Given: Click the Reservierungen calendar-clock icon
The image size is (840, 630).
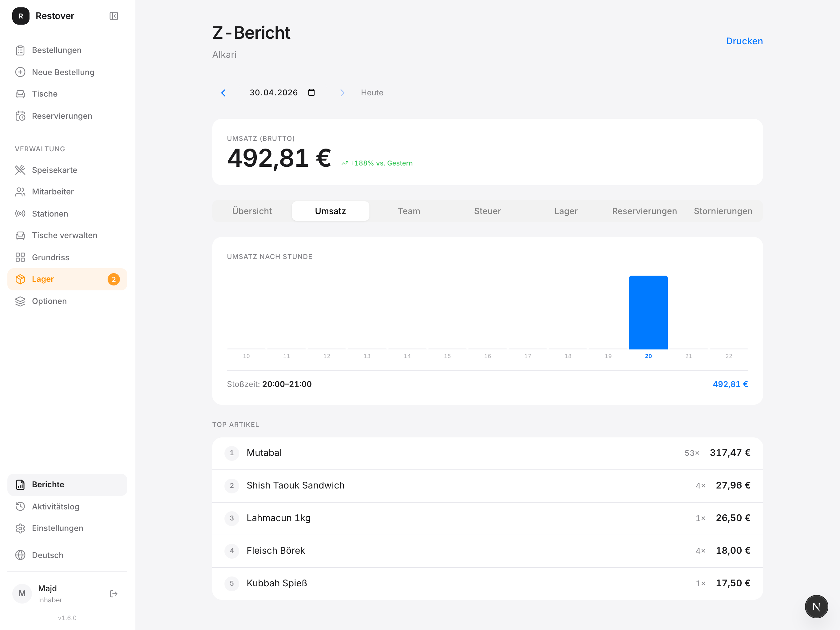Looking at the screenshot, I should coord(20,116).
